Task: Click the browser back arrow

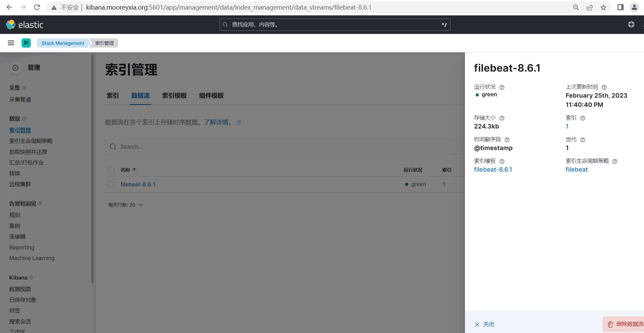Action: click(9, 7)
